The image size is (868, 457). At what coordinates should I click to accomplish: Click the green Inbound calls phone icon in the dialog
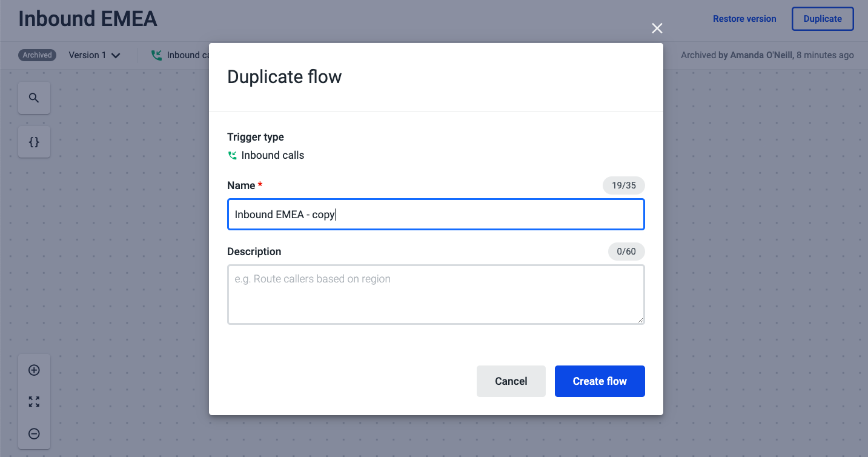point(232,156)
